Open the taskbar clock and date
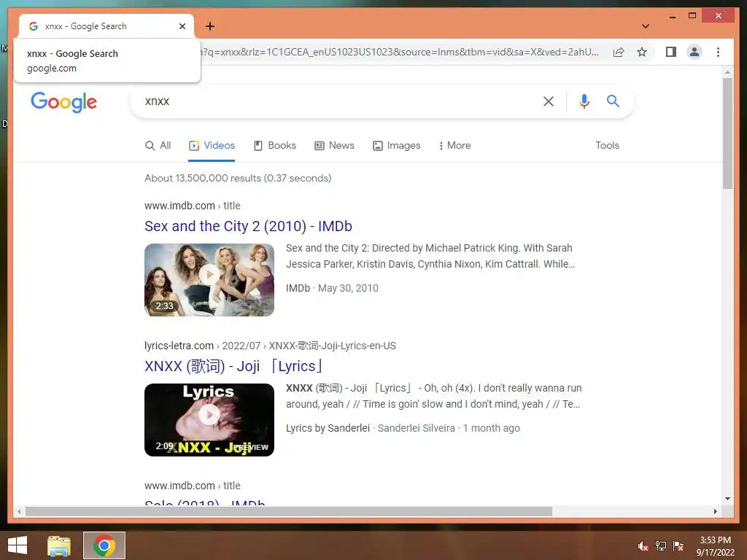Image resolution: width=747 pixels, height=560 pixels. coord(716,546)
